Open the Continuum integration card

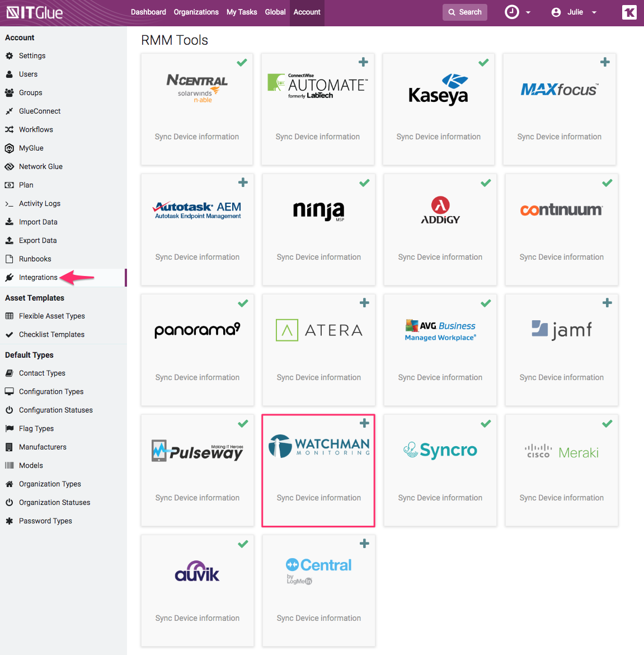click(x=561, y=230)
